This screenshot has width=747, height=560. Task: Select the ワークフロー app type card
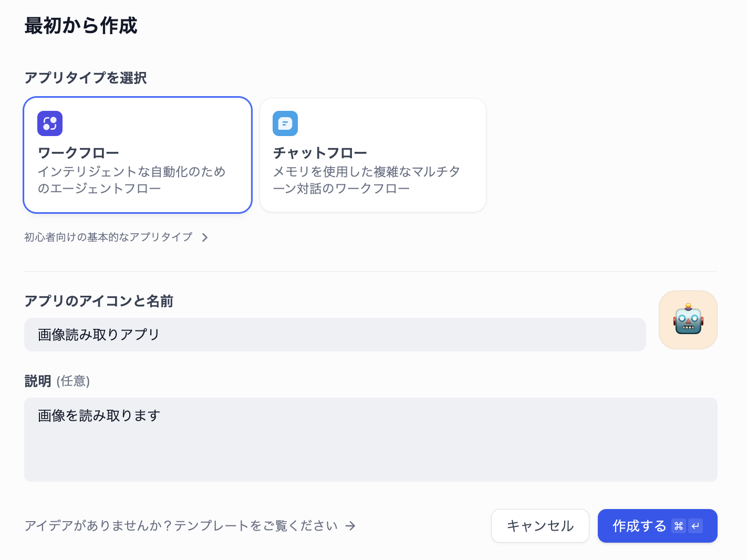138,155
